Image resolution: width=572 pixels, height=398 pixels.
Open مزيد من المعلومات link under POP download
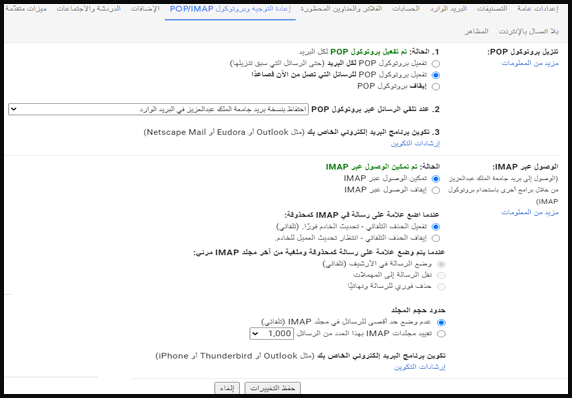[x=530, y=63]
